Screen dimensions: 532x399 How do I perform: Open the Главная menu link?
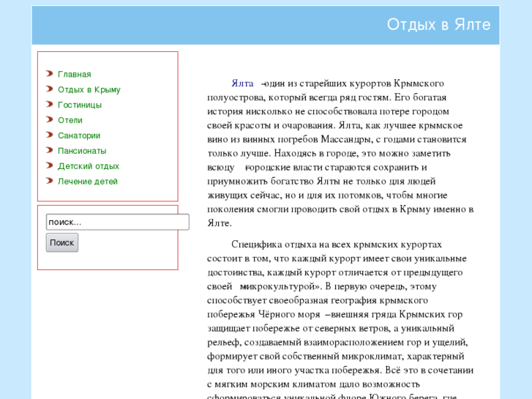click(x=75, y=75)
